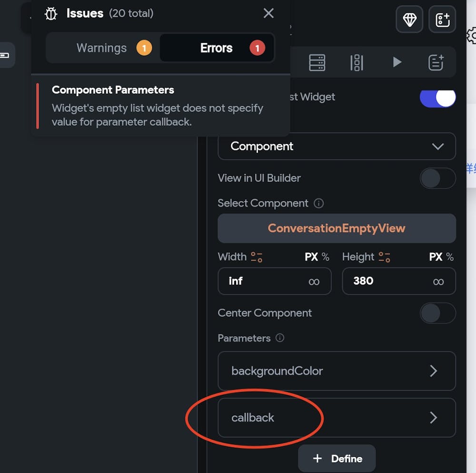Expand the callback parameter
Viewport: 476px width, 473px height.
(x=337, y=418)
